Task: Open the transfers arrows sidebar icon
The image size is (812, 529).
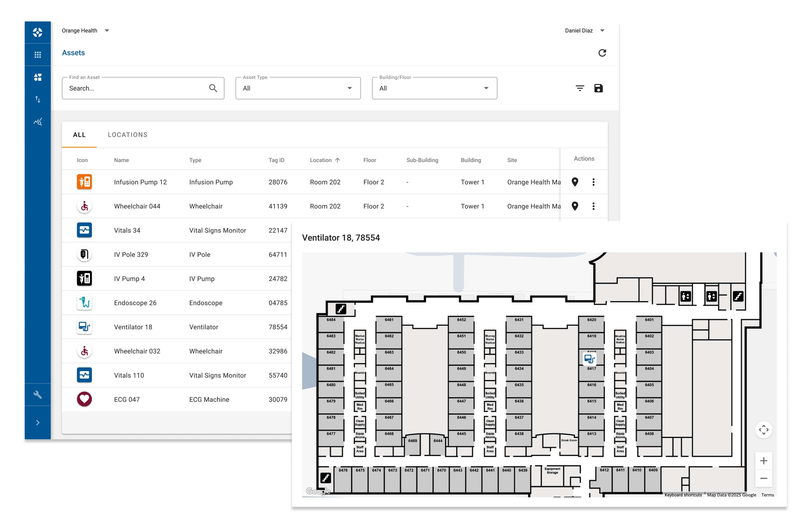Action: [37, 99]
